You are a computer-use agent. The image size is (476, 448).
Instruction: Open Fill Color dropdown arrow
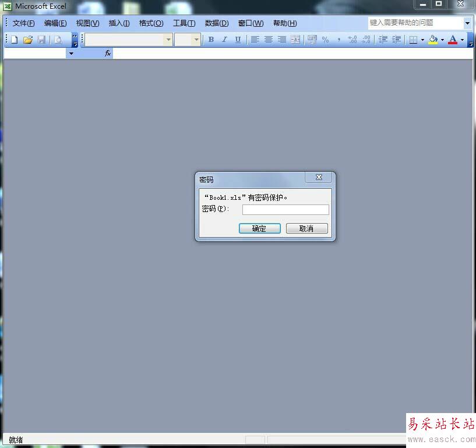point(442,40)
